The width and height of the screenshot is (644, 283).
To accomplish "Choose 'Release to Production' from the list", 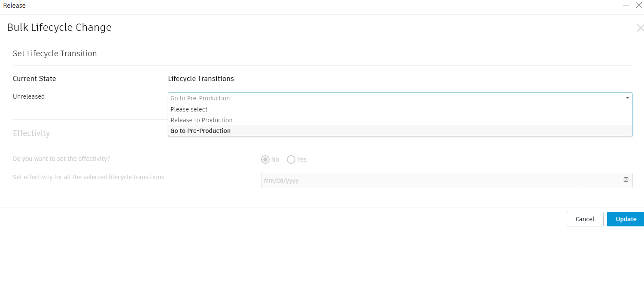I will [x=201, y=120].
